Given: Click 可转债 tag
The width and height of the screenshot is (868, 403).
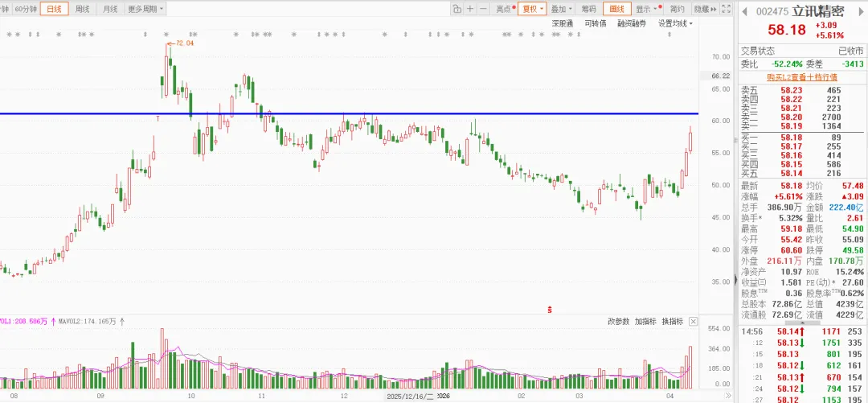Looking at the screenshot, I should point(595,23).
